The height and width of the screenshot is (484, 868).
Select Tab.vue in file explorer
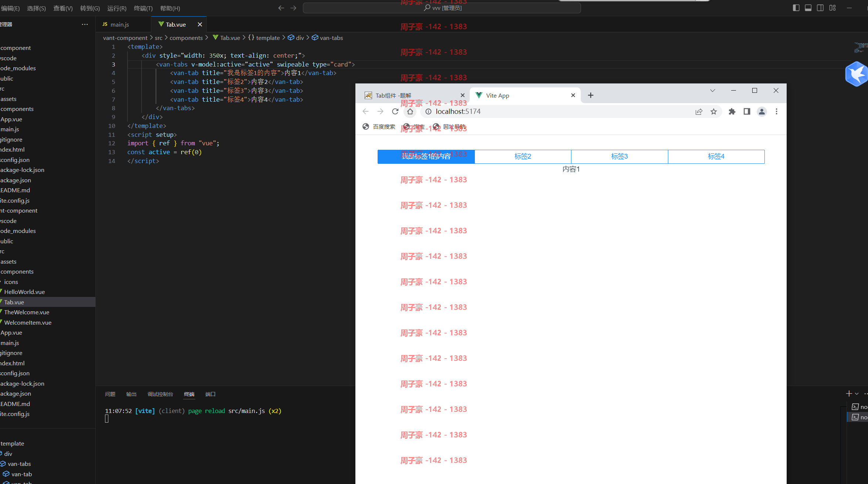[47, 302]
